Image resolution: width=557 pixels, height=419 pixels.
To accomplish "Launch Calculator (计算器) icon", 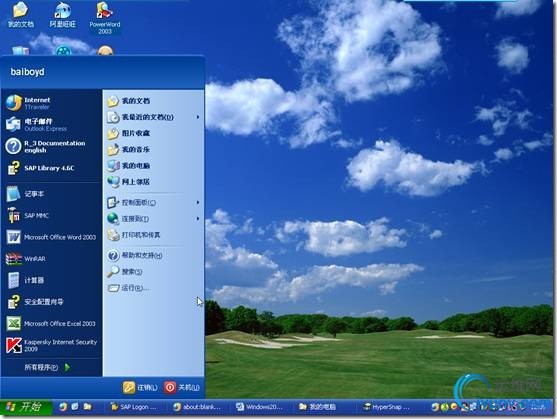I will (x=13, y=280).
